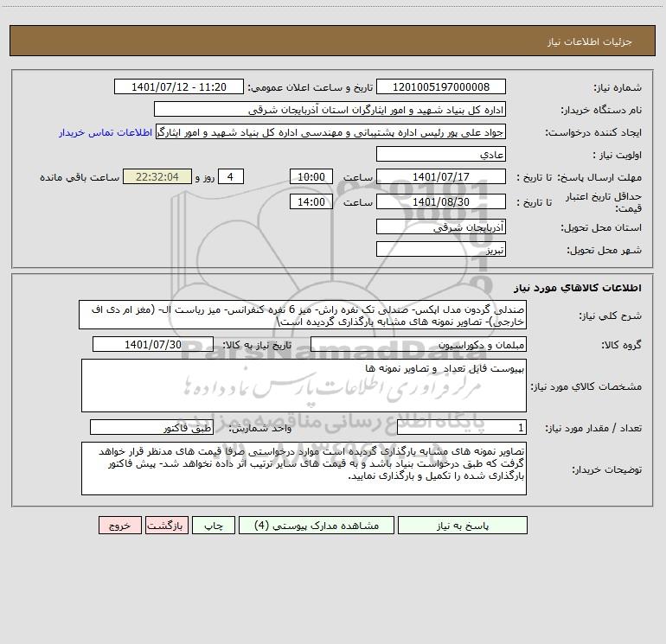Open مشاهده مدارک پیوستی (4) attachments
This screenshot has width=666, height=644.
317,525
